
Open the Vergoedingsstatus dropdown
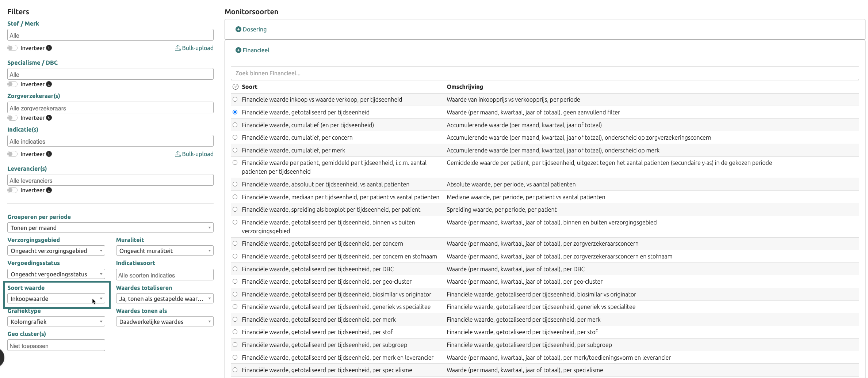pos(56,274)
